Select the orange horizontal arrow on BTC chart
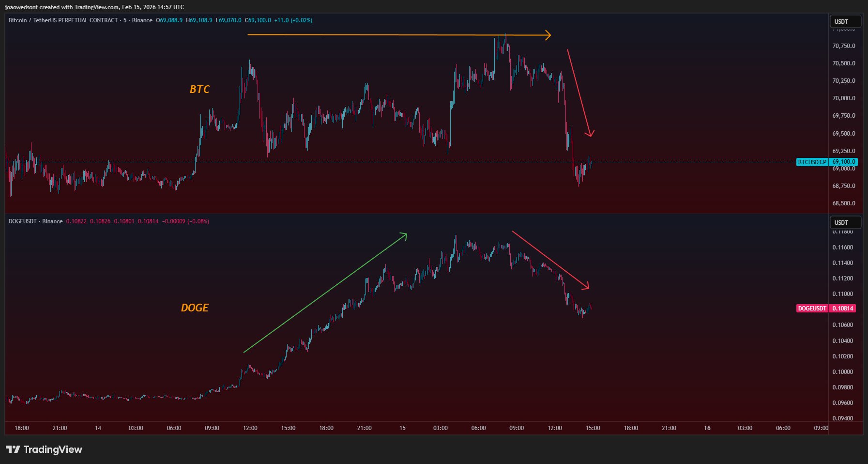 [397, 35]
